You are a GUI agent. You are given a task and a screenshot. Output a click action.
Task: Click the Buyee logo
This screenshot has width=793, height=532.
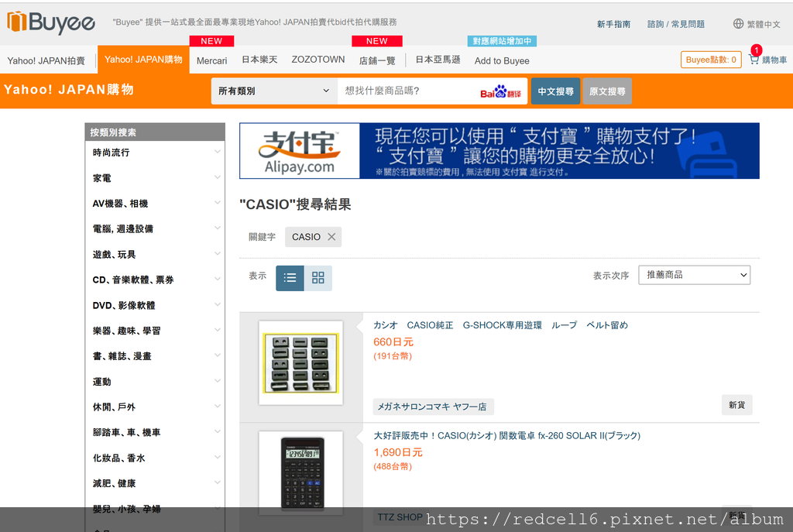(50, 22)
